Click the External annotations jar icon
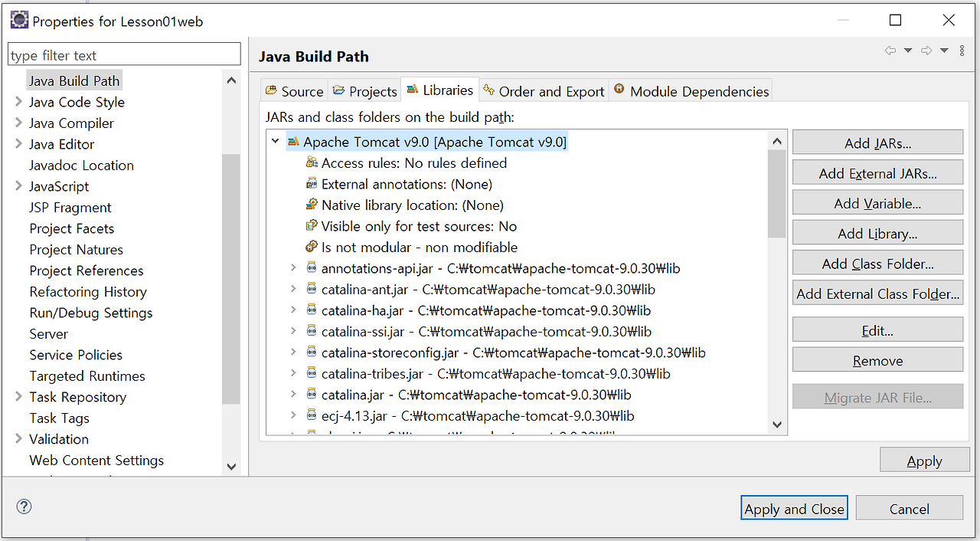The height and width of the screenshot is (541, 980). 312,184
